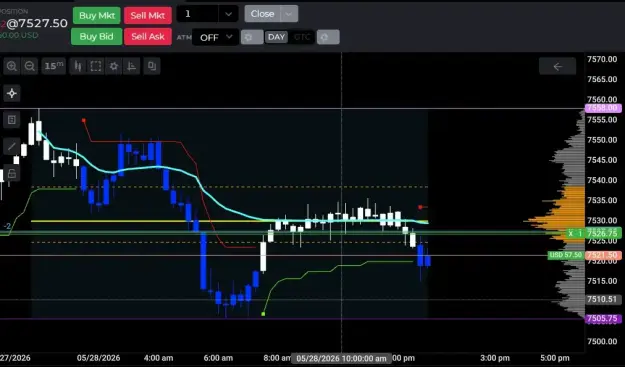Click the 7570.00 price axis label
The width and height of the screenshot is (625, 367).
602,59
